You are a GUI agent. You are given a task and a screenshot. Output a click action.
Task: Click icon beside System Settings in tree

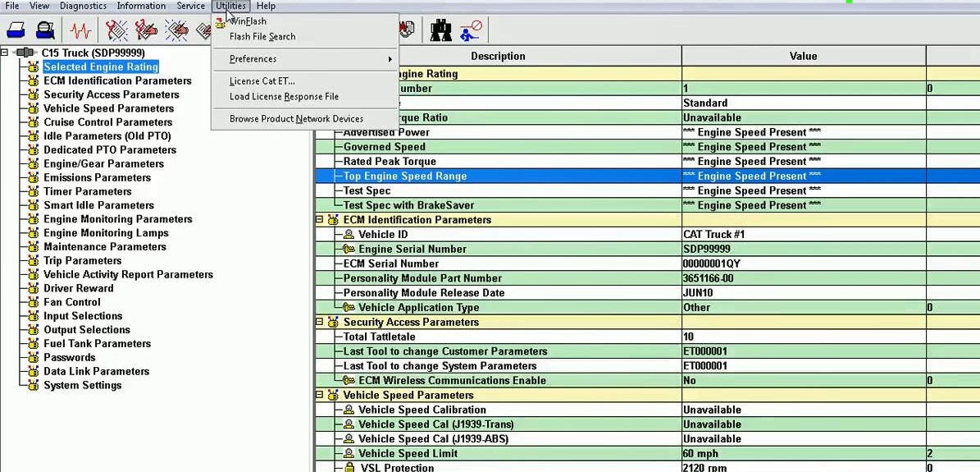(33, 386)
